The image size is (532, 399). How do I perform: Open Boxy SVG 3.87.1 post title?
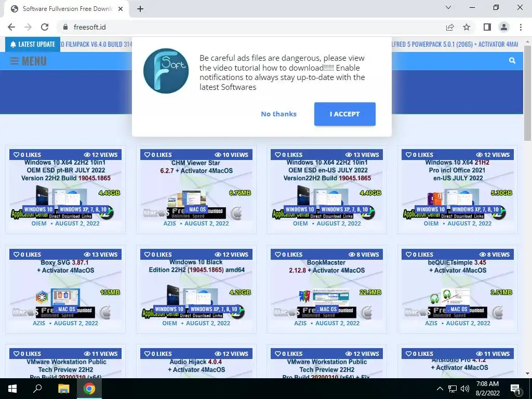point(65,267)
